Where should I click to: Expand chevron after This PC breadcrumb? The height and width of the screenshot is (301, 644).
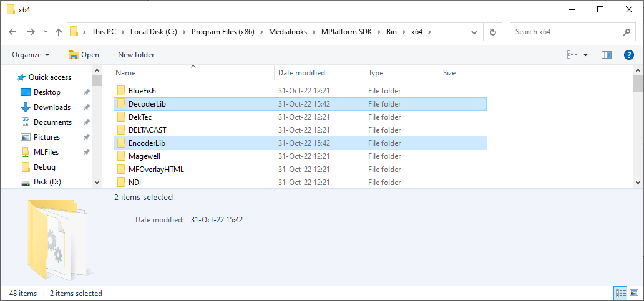[123, 32]
